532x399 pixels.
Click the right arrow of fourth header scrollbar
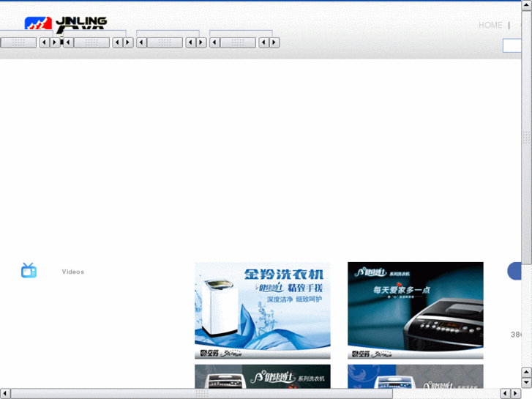point(274,42)
